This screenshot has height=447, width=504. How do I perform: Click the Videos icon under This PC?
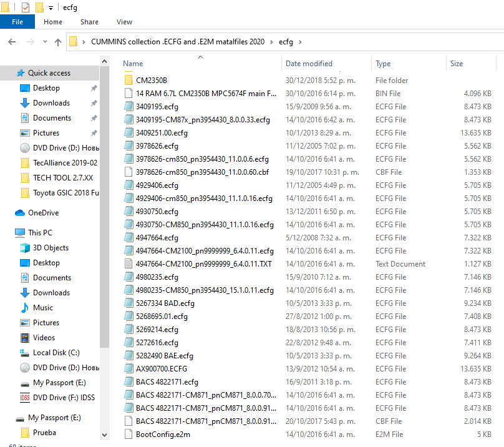click(x=25, y=338)
